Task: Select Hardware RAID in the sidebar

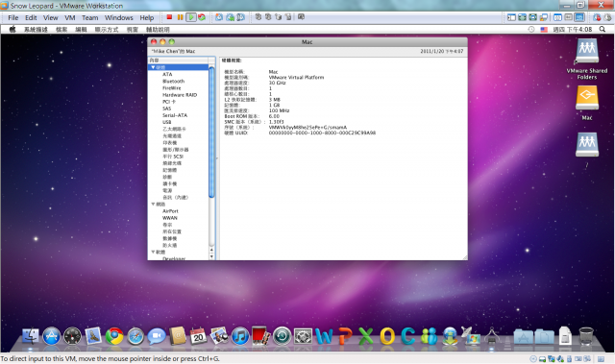Action: [180, 95]
